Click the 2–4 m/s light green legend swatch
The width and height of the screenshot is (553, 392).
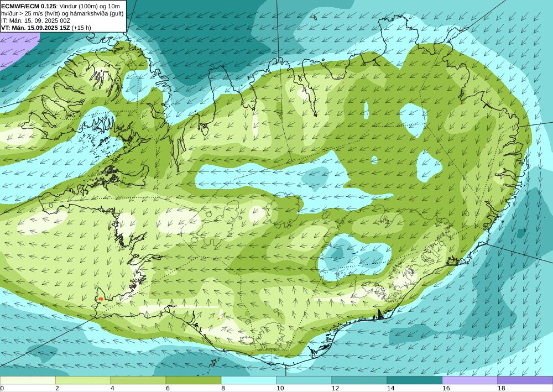tap(83, 380)
